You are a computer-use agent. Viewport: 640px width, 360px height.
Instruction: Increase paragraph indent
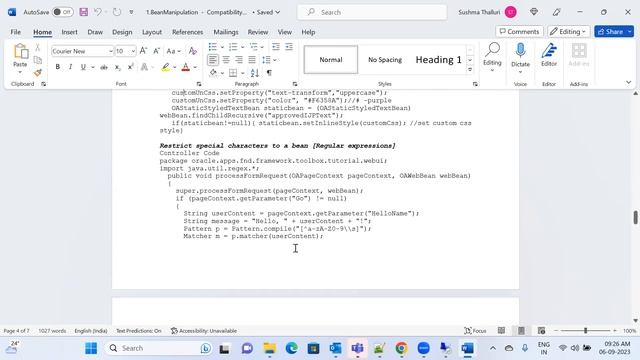tap(289, 47)
